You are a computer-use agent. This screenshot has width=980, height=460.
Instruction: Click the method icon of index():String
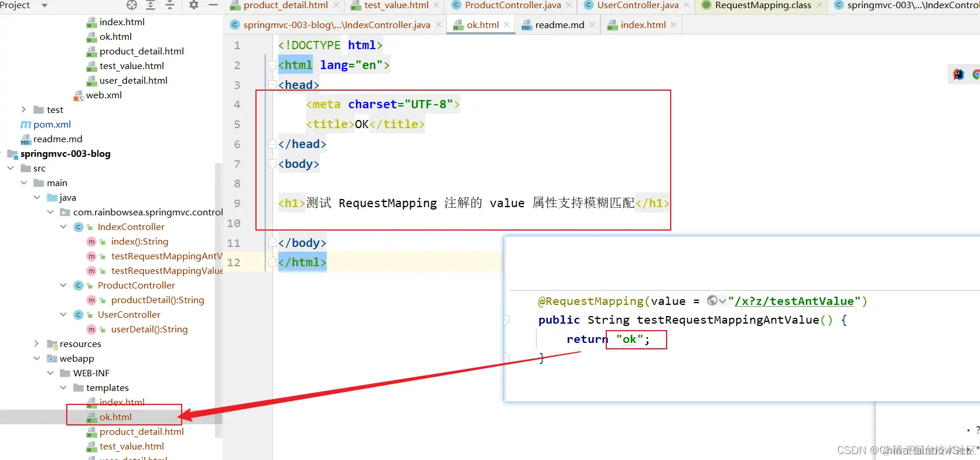pyautogui.click(x=91, y=242)
